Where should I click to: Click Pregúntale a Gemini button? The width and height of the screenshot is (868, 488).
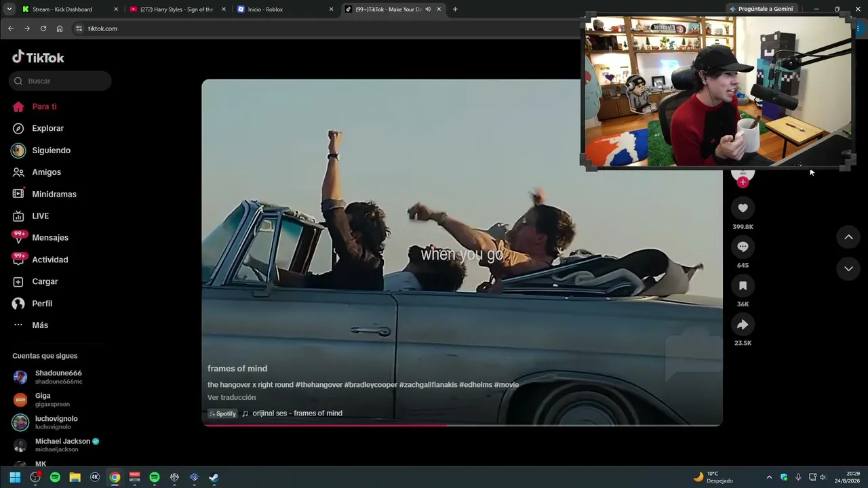[760, 9]
